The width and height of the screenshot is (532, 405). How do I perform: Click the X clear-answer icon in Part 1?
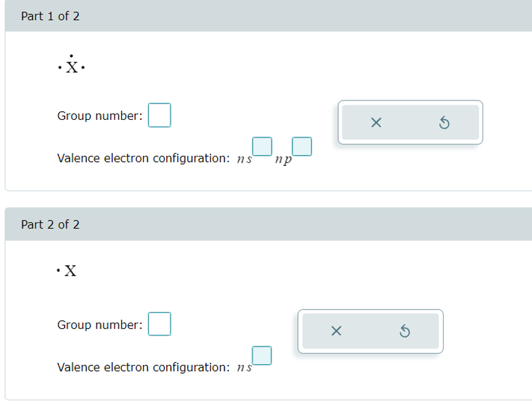click(x=376, y=122)
